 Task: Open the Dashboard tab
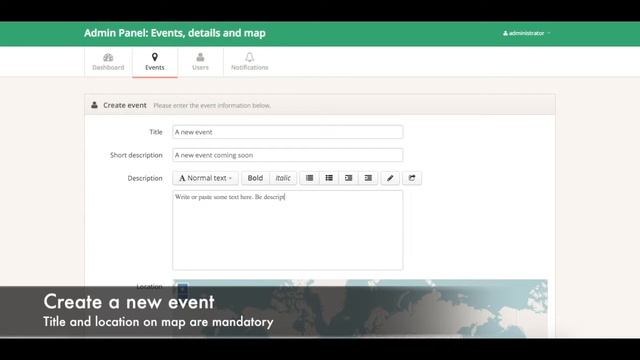point(108,62)
